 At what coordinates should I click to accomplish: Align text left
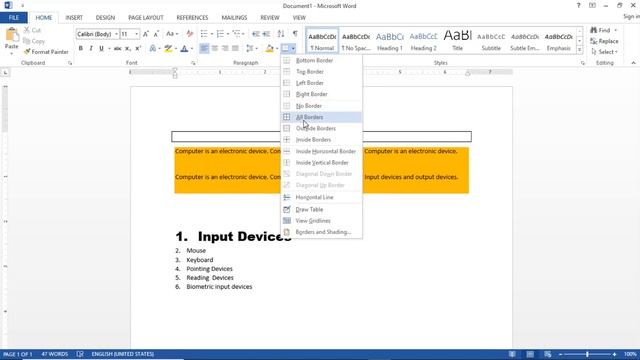point(204,49)
